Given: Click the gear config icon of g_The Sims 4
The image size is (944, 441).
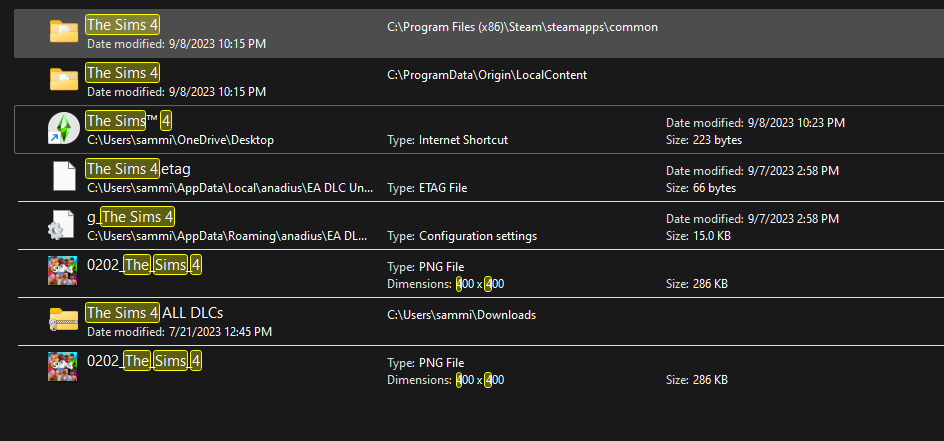Looking at the screenshot, I should click(x=63, y=225).
